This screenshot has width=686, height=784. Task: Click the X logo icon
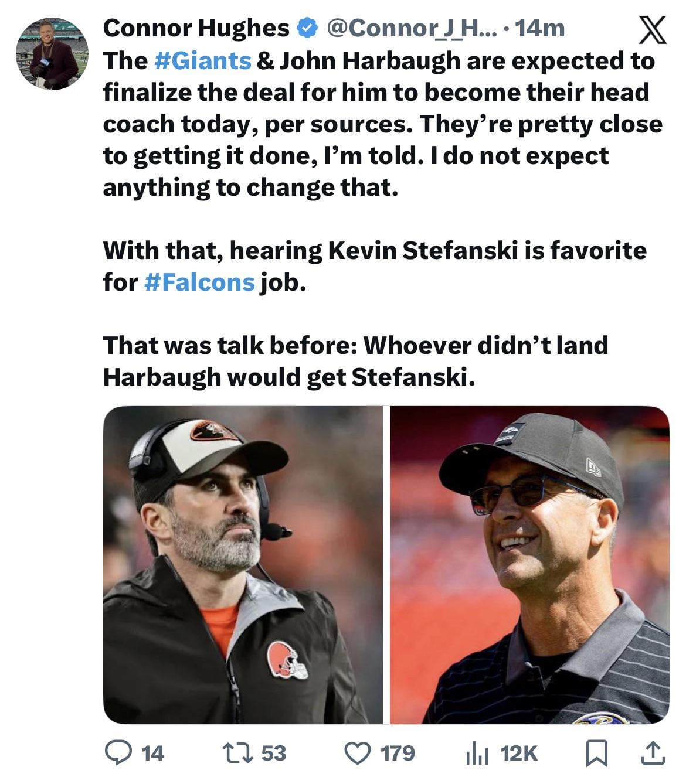tap(652, 29)
